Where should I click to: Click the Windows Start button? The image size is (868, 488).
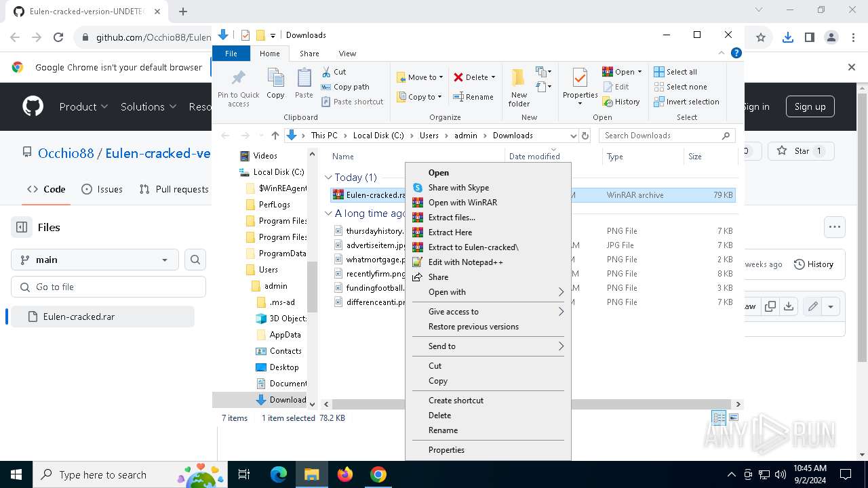(16, 474)
